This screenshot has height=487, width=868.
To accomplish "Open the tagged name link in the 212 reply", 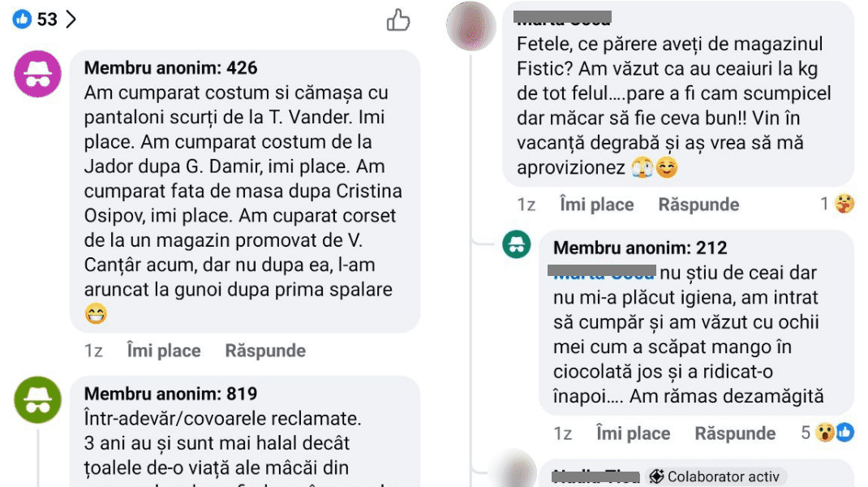I will pyautogui.click(x=602, y=272).
